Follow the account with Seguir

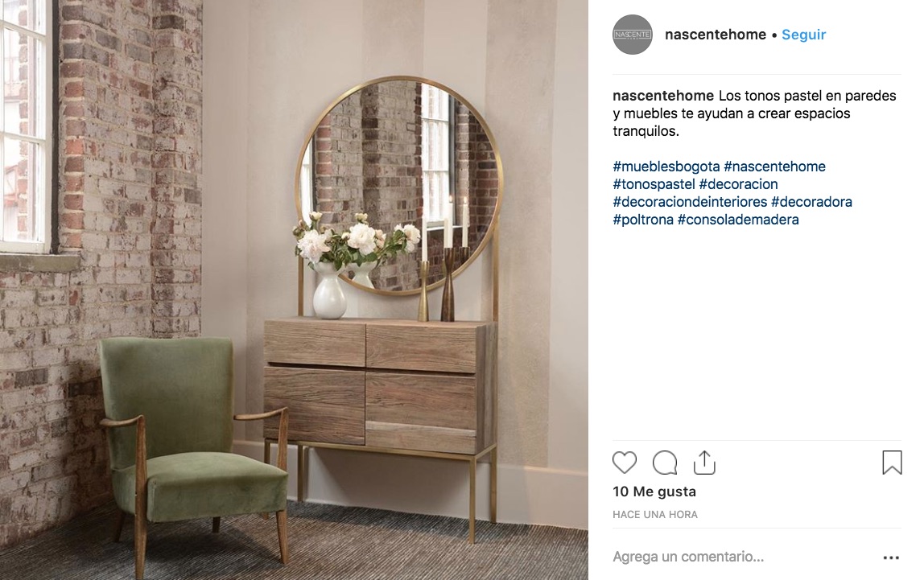point(804,35)
